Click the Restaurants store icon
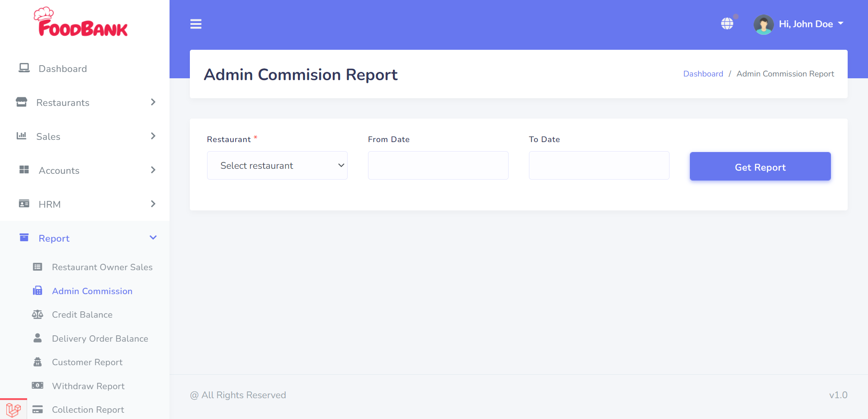Image resolution: width=868 pixels, height=419 pixels. coord(21,102)
